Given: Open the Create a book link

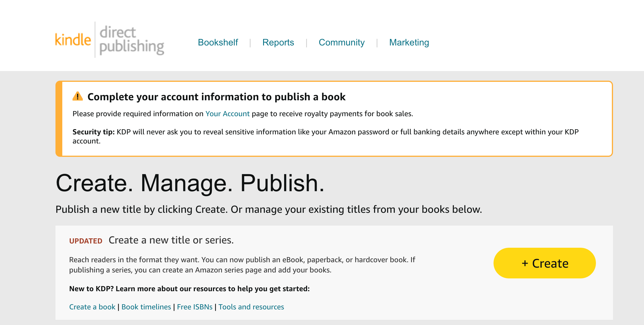Looking at the screenshot, I should pos(92,307).
